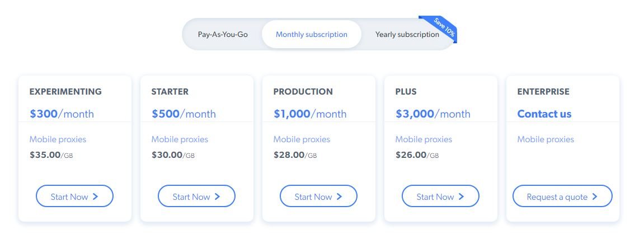The width and height of the screenshot is (644, 234).
Task: Click the chevron in Request a quote button
Action: pos(595,196)
